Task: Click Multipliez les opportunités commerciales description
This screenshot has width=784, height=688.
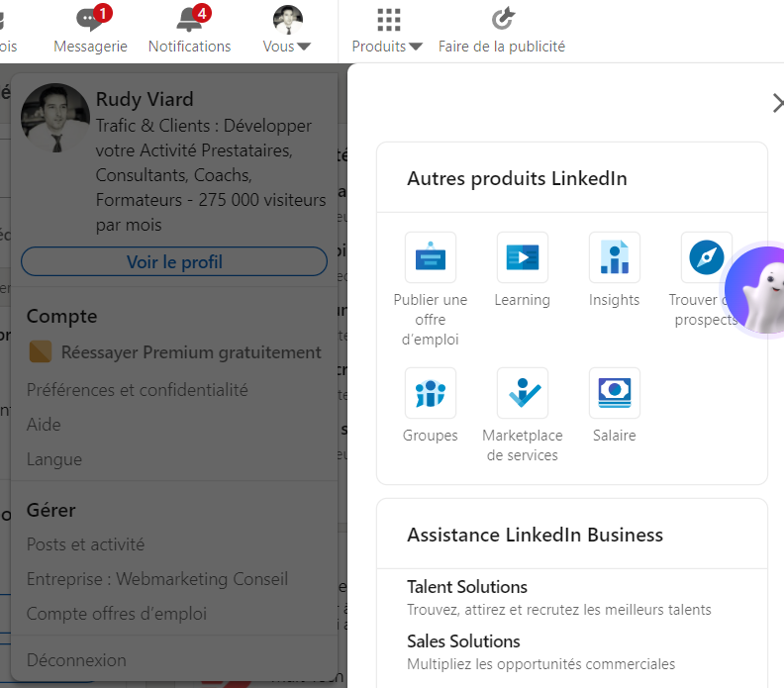Action: (541, 664)
